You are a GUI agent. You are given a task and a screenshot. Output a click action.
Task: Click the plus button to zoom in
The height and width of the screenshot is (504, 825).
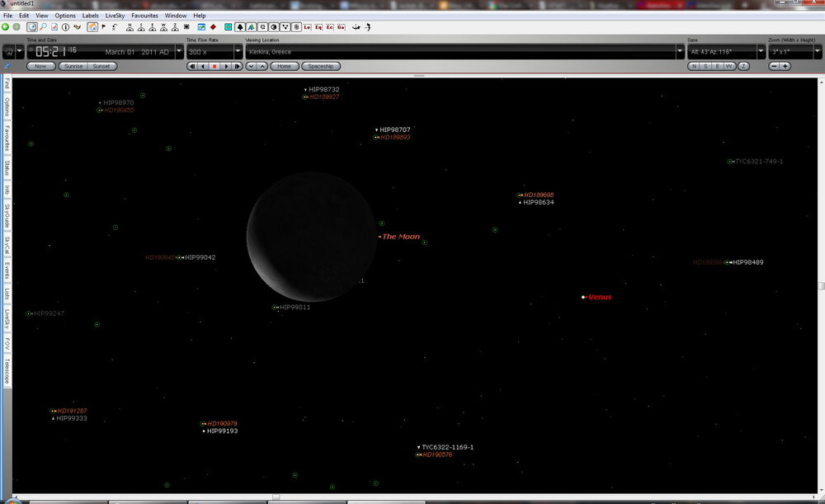[785, 66]
